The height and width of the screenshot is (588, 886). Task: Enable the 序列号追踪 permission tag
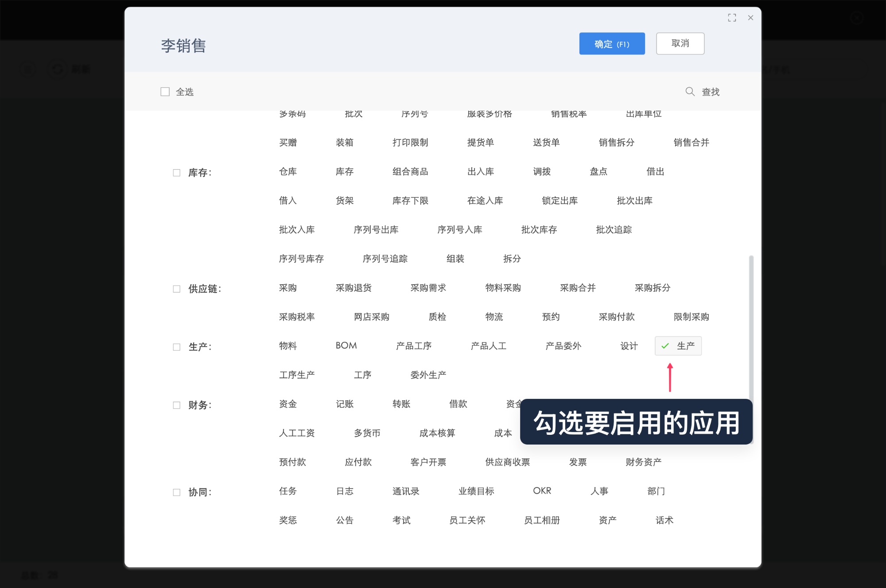point(386,259)
